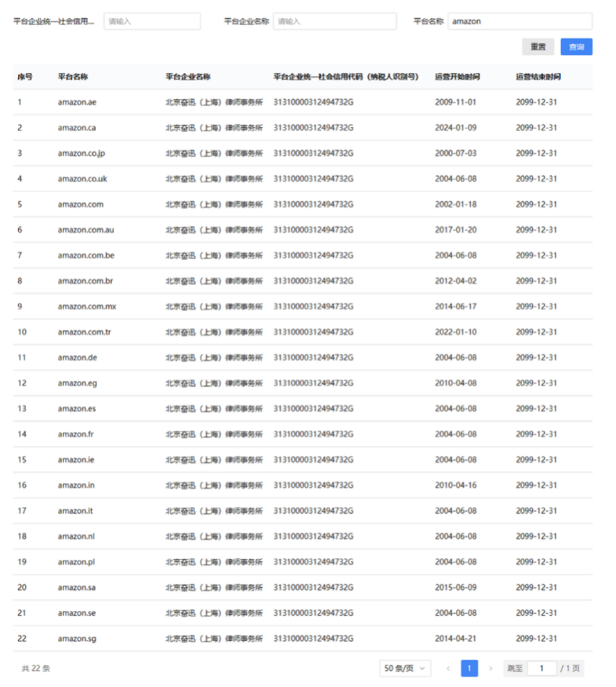The width and height of the screenshot is (616, 687).
Task: Select the amazon.com platform name
Action: tap(80, 205)
